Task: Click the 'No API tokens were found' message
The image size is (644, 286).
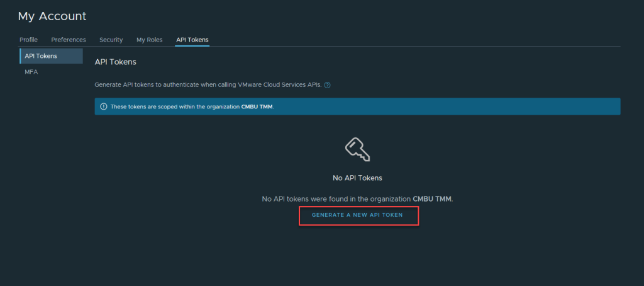Action: 336,198
